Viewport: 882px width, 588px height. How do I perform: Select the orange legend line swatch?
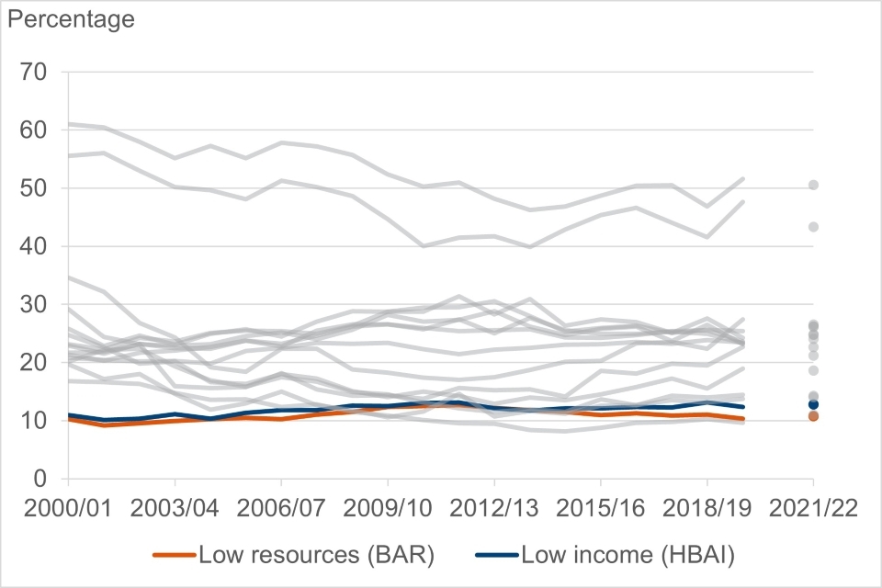172,555
